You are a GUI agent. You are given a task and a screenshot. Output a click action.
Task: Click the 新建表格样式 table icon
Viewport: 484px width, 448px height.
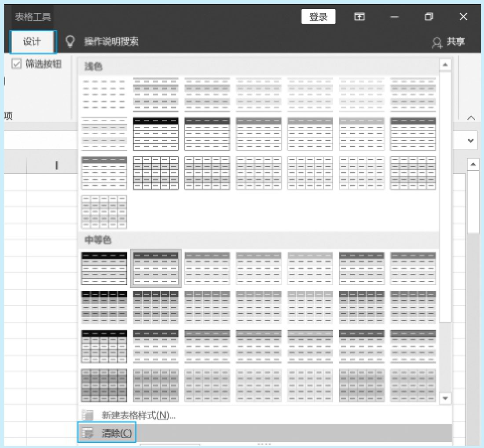pyautogui.click(x=88, y=415)
